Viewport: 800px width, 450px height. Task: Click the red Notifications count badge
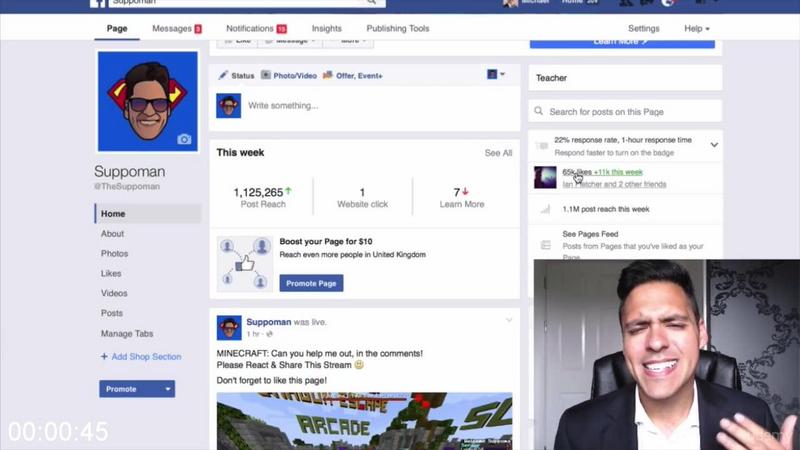click(x=282, y=29)
